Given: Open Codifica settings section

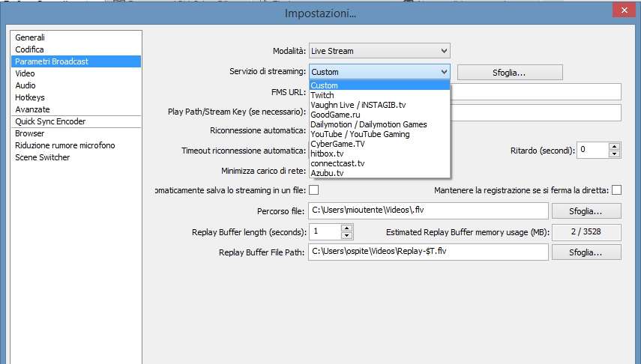Looking at the screenshot, I should tap(29, 49).
